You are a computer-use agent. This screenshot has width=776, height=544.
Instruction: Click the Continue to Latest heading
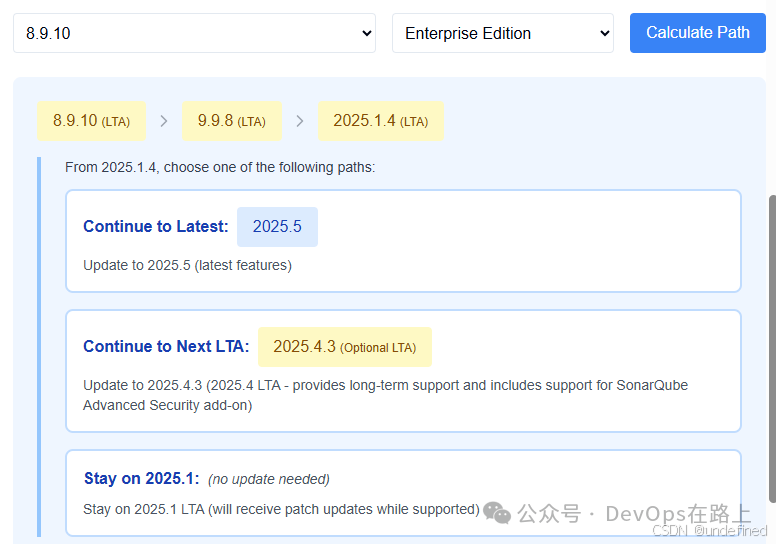click(x=156, y=226)
